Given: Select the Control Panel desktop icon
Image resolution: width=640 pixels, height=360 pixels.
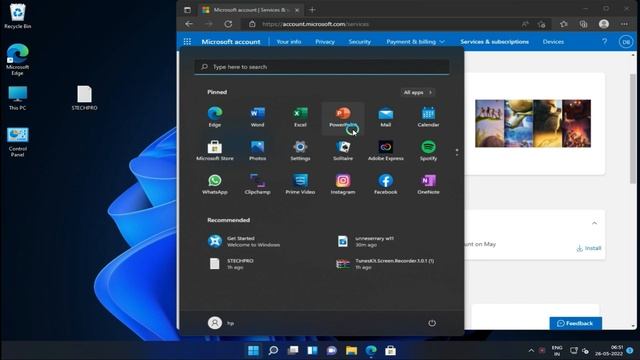Looking at the screenshot, I should (x=18, y=142).
